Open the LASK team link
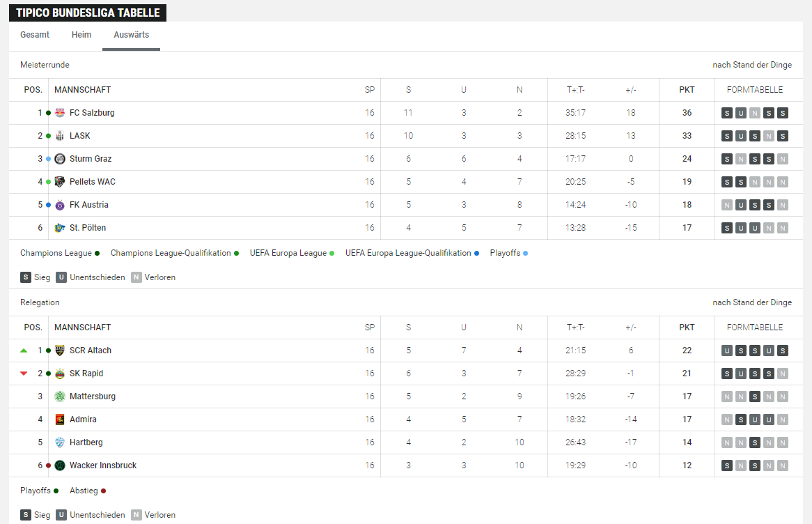The width and height of the screenshot is (812, 524). pos(80,136)
